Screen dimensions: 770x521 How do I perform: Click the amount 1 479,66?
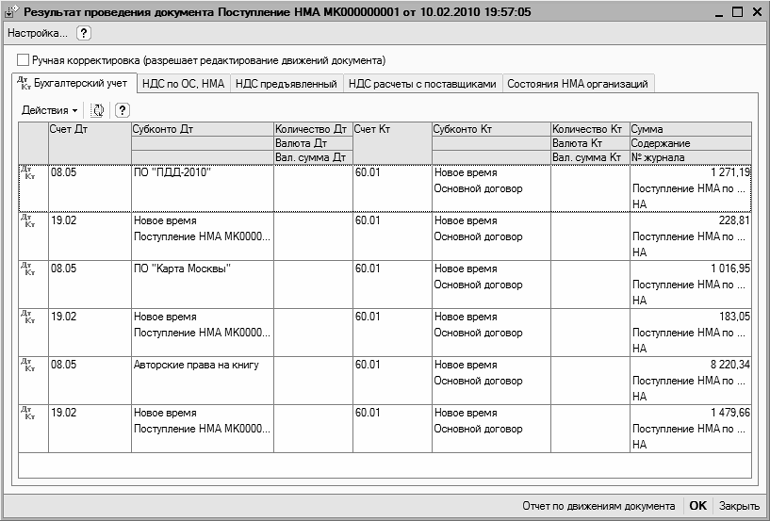(x=730, y=413)
